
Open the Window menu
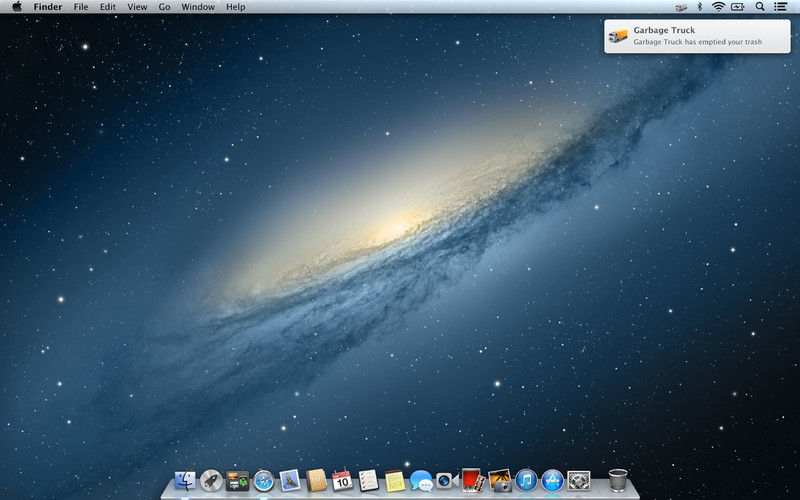[x=198, y=7]
